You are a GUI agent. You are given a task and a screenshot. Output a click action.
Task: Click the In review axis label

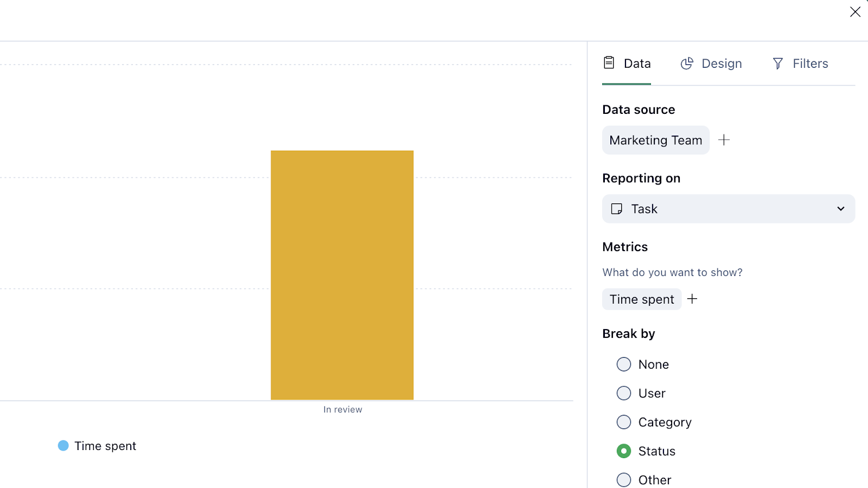point(343,409)
